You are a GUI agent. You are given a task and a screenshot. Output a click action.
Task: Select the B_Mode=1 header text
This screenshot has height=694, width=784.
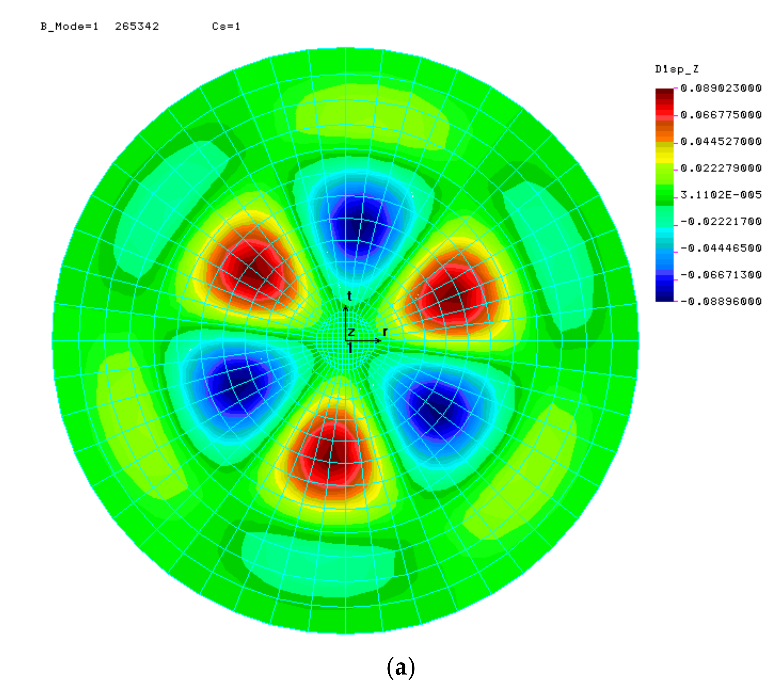tap(69, 26)
